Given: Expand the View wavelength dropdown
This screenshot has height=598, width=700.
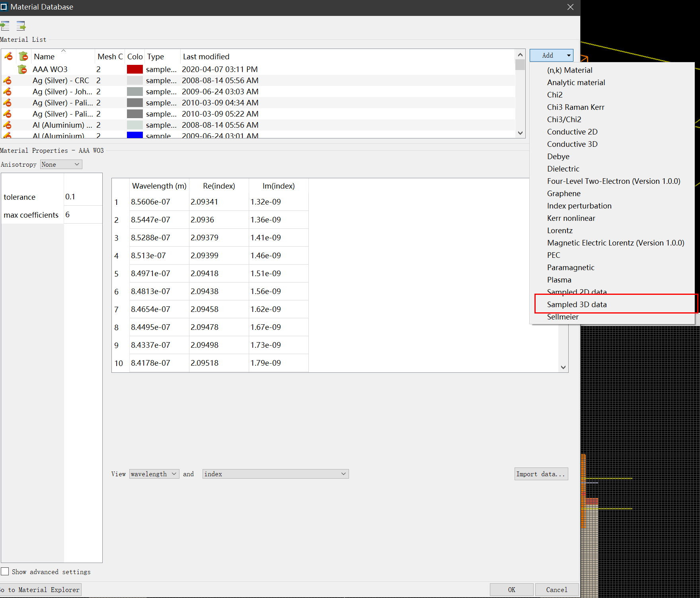Looking at the screenshot, I should (154, 474).
